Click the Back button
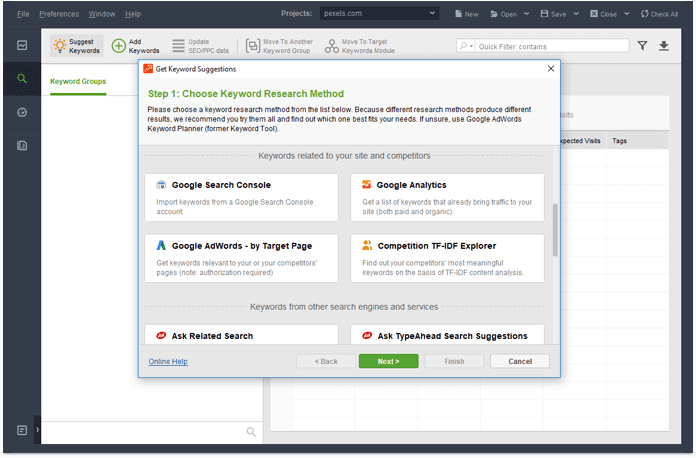Image resolution: width=696 pixels, height=458 pixels. (326, 361)
